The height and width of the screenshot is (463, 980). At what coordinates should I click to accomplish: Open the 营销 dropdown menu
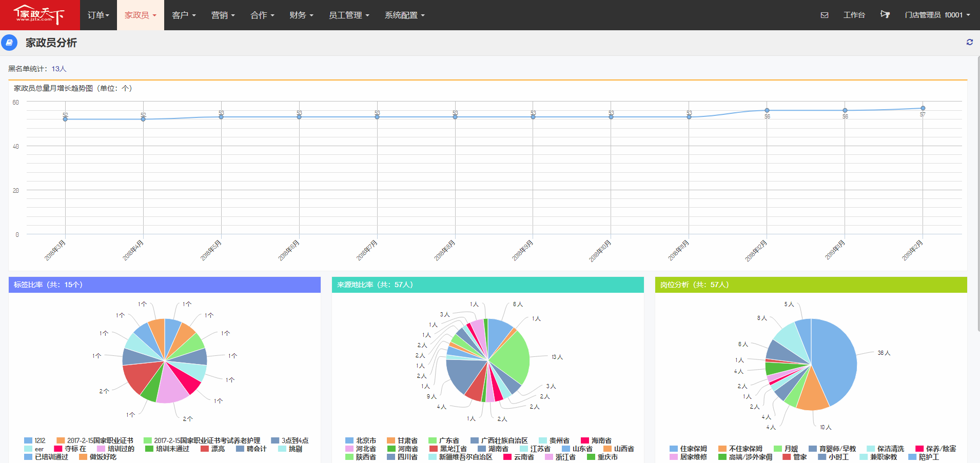(x=223, y=15)
